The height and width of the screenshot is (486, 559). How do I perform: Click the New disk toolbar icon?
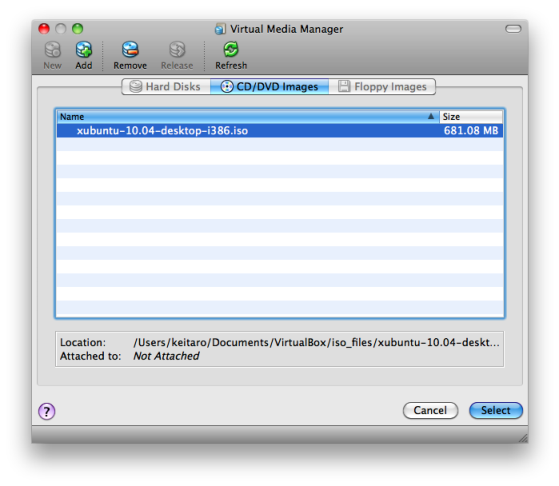53,50
